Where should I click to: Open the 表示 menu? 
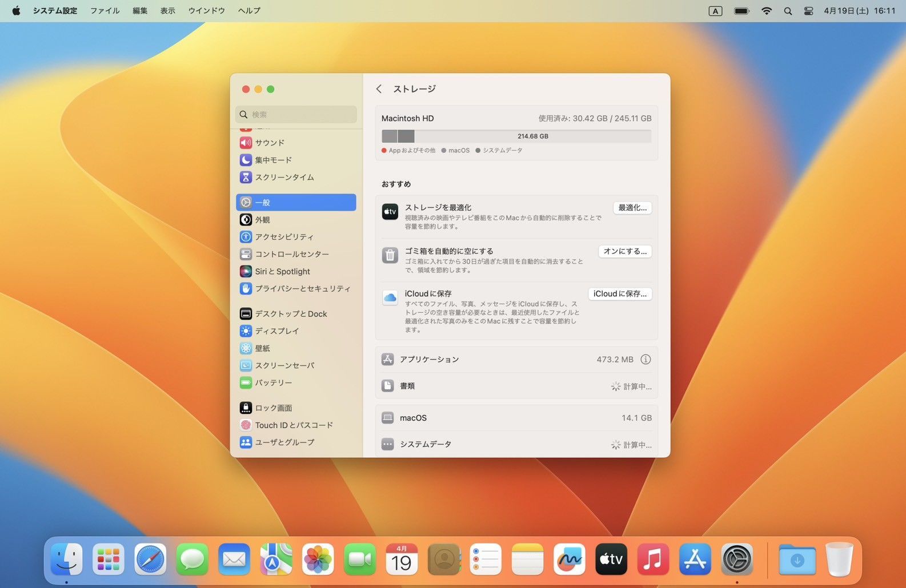[168, 10]
